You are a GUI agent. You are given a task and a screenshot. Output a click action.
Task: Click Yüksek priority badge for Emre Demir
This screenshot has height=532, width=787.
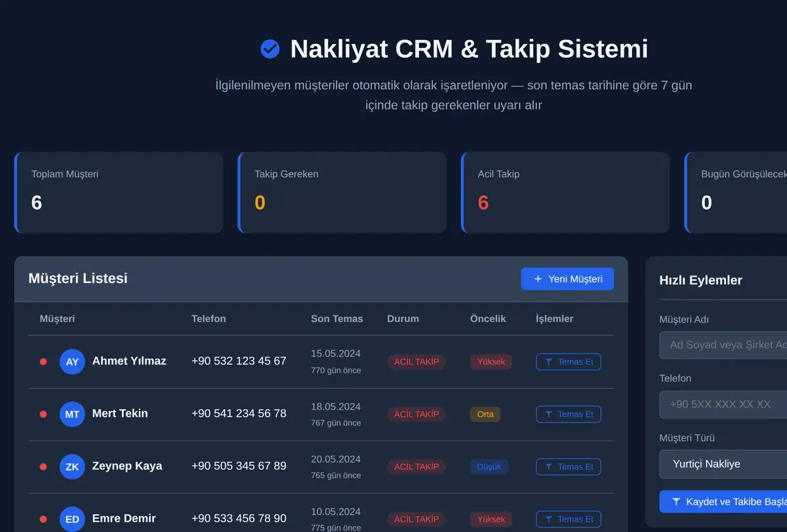[x=491, y=519]
